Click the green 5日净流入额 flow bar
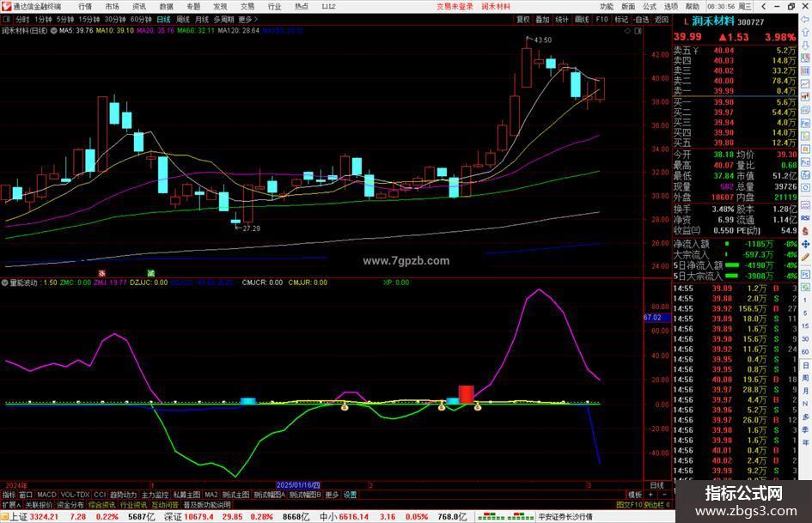The width and height of the screenshot is (812, 523). pyautogui.click(x=732, y=265)
